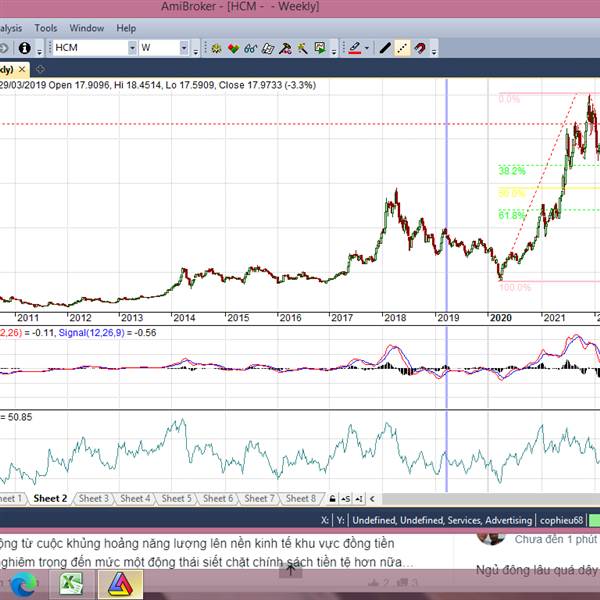Click the magic wand wizard icon
Image resolution: width=600 pixels, height=600 pixels.
tap(302, 47)
